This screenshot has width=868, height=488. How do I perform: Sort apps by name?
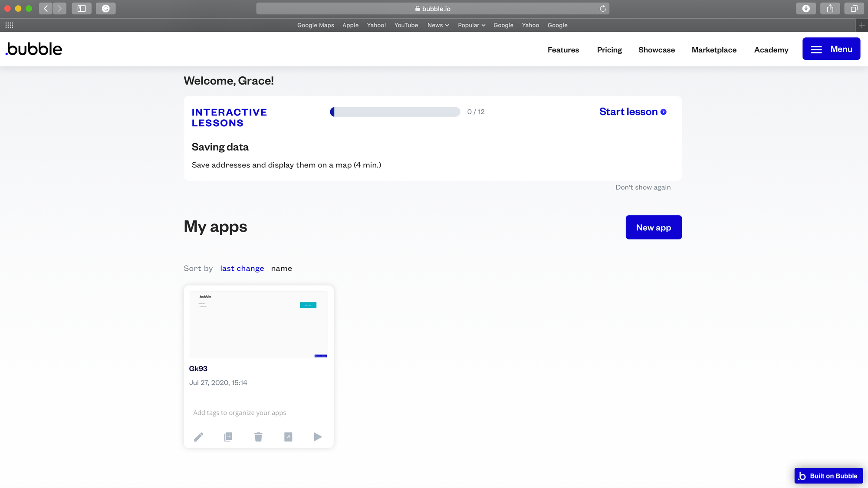281,269
